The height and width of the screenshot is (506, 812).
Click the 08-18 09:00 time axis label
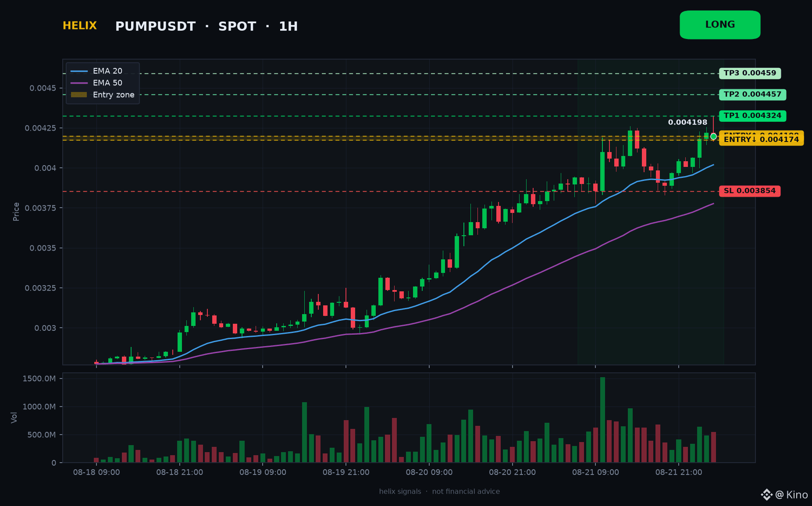pos(96,472)
